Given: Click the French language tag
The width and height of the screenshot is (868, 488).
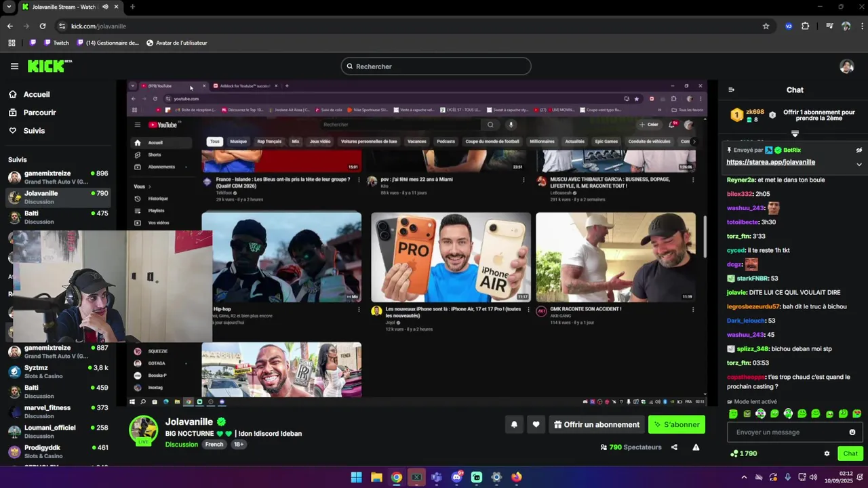Looking at the screenshot, I should click(214, 445).
